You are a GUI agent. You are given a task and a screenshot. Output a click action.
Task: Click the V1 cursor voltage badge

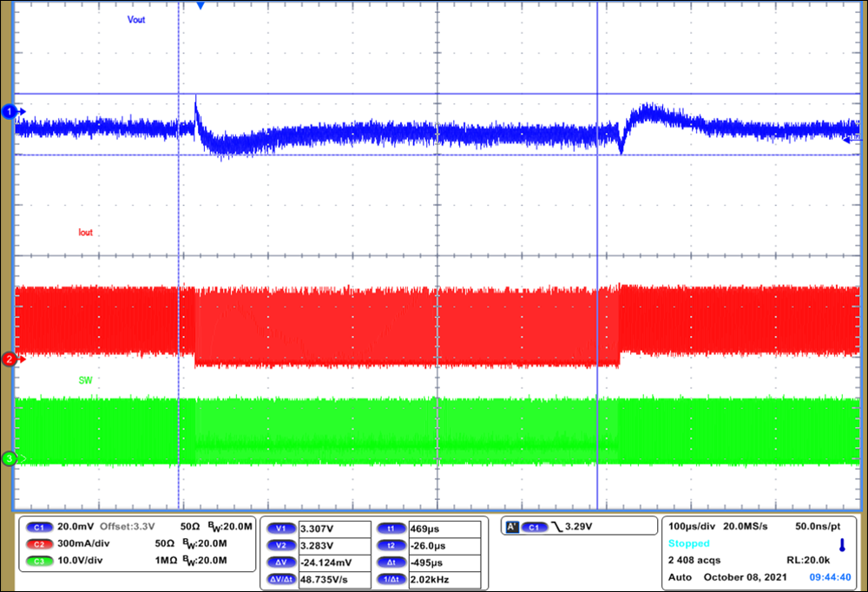point(282,527)
